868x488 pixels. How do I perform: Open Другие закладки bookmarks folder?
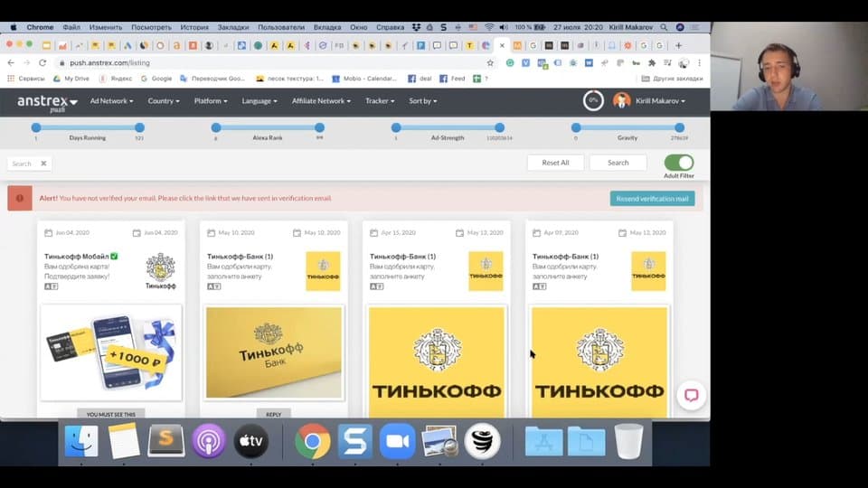[x=672, y=79]
